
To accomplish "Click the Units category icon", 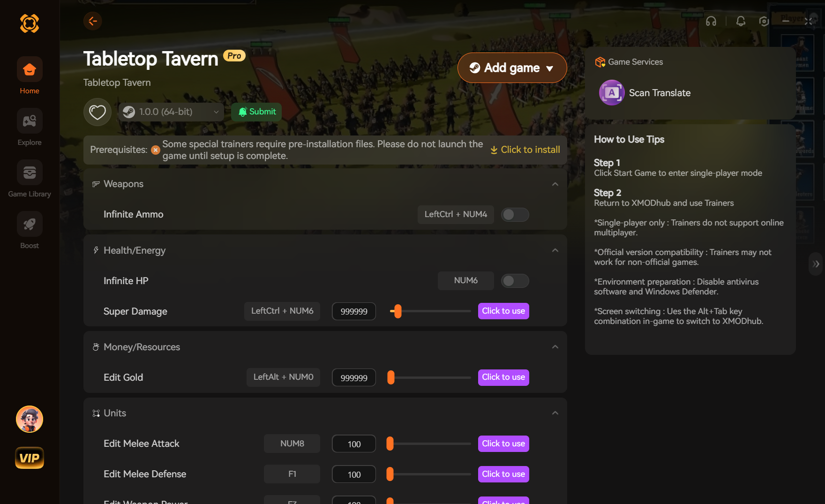I will point(96,413).
